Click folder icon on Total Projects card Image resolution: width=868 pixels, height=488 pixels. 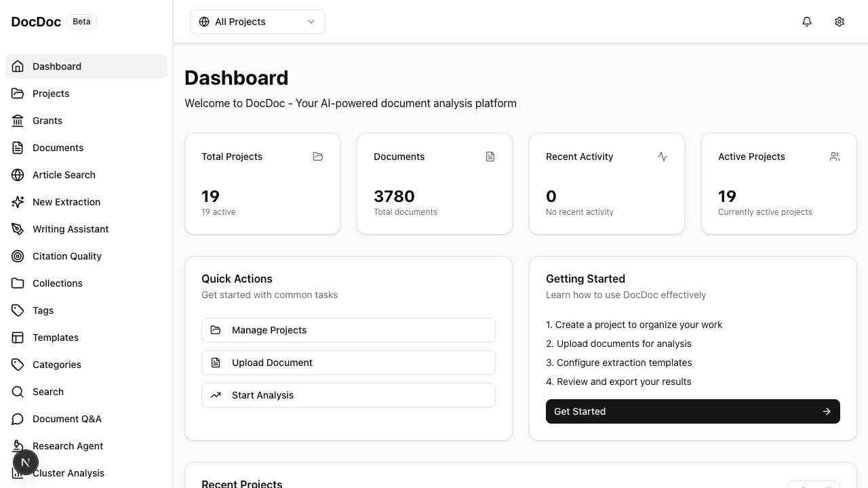pos(318,157)
